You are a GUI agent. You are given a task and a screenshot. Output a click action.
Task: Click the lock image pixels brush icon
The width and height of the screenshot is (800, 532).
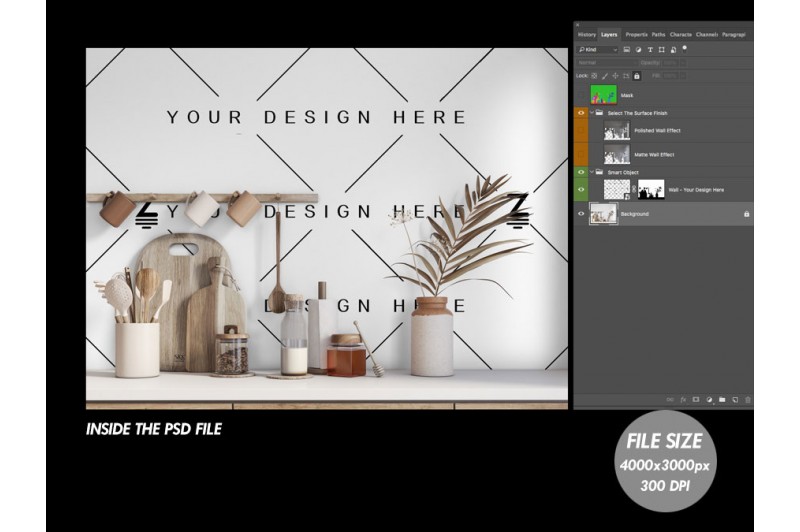[605, 76]
